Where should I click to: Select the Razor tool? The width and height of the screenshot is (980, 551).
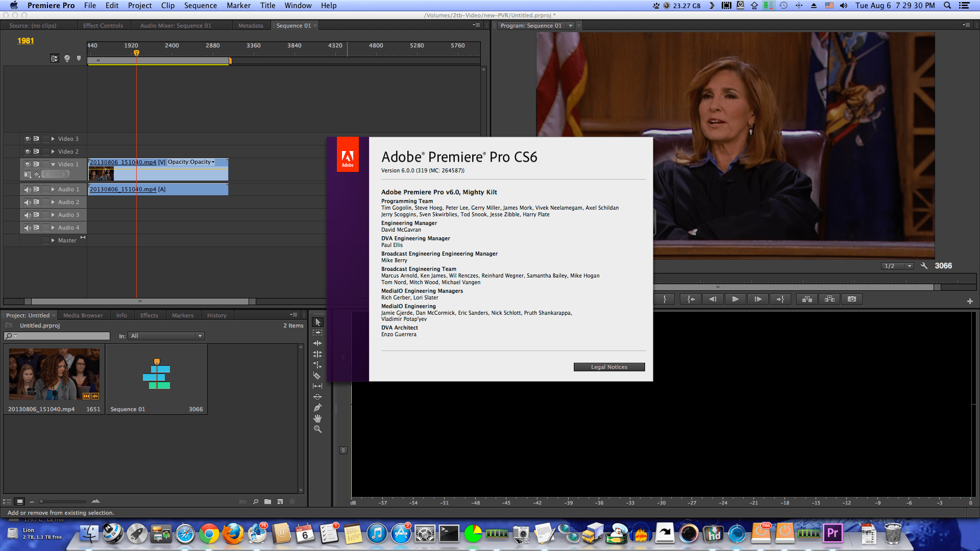(317, 375)
